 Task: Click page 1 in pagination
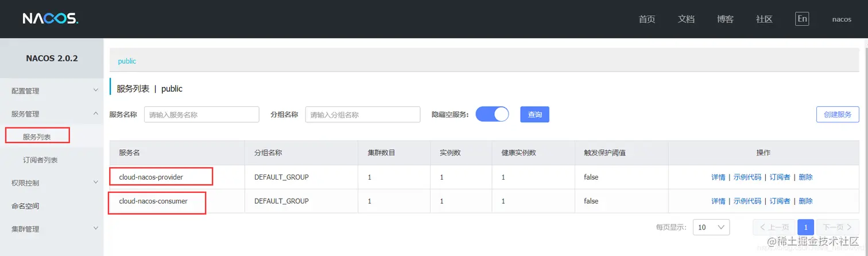805,227
